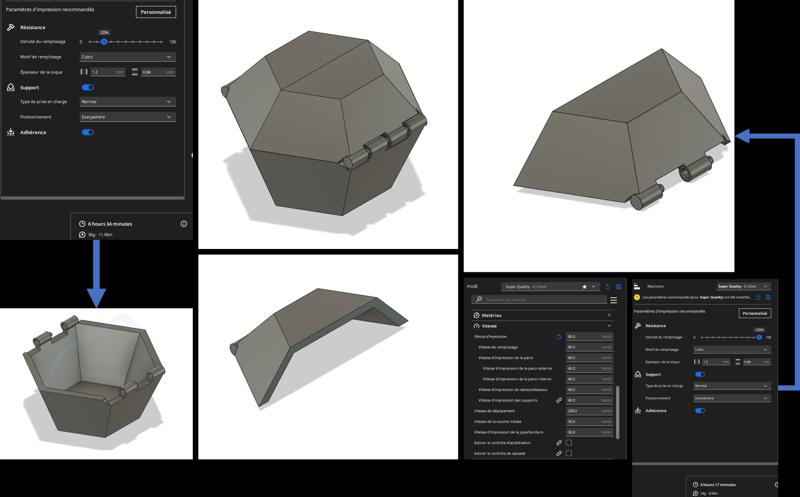Expand the Matériau settings category
Image resolution: width=800 pixels, height=497 pixels.
[x=542, y=315]
